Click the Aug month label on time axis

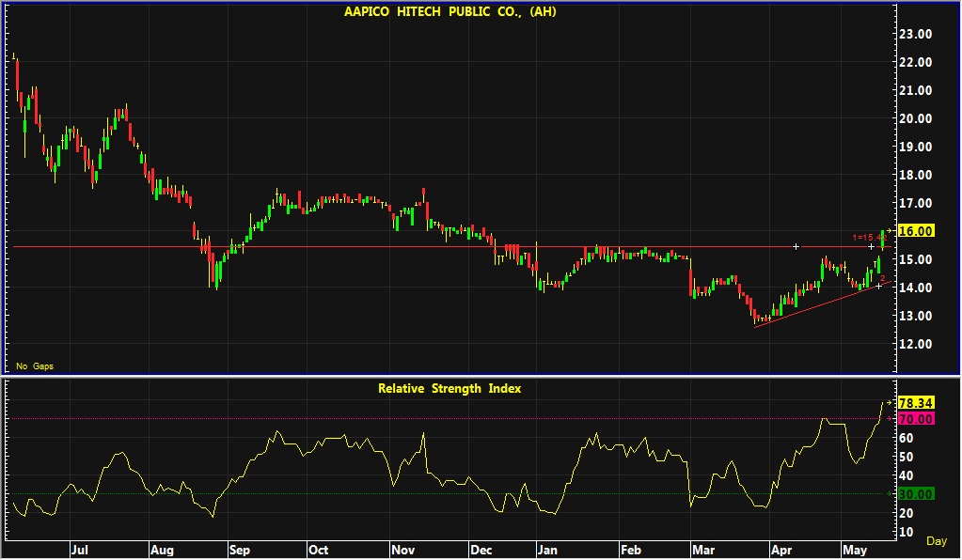pyautogui.click(x=162, y=550)
